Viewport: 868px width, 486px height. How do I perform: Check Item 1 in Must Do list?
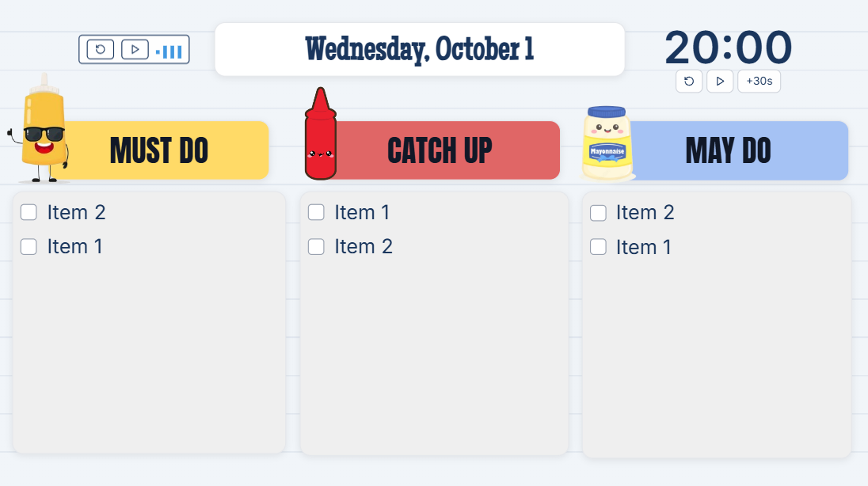(29, 246)
